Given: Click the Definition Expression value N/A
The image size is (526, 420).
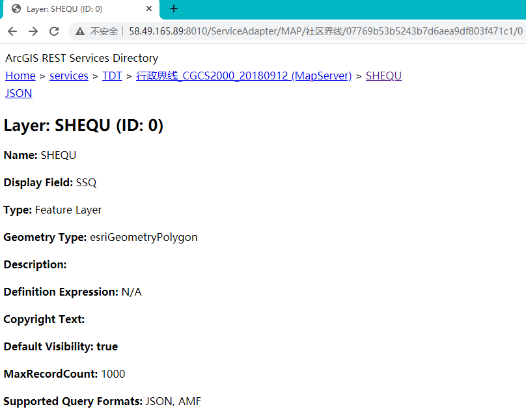Looking at the screenshot, I should [131, 292].
